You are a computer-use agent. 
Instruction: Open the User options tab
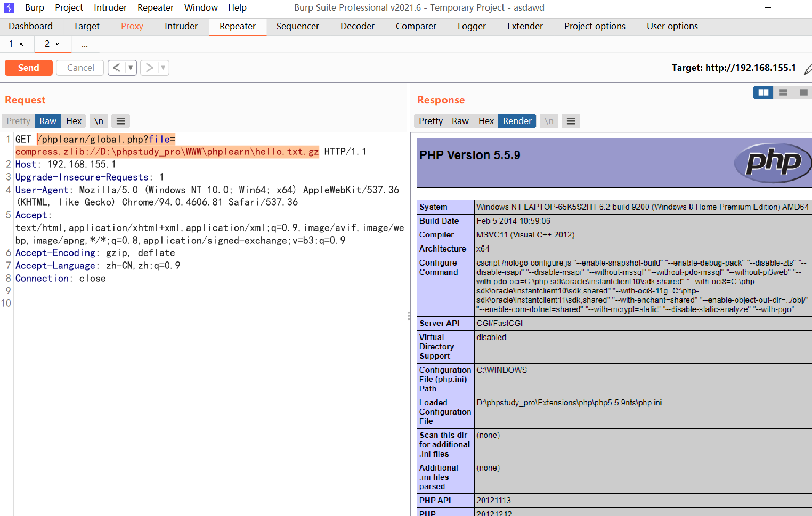point(672,26)
